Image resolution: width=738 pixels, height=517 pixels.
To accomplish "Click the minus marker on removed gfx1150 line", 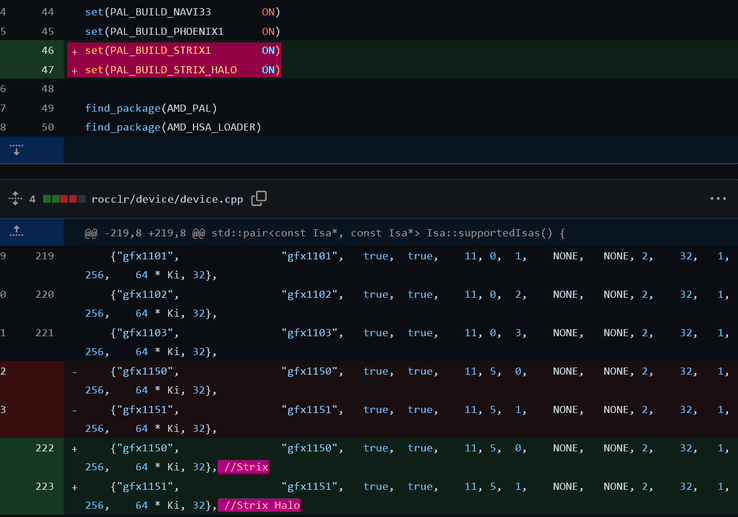I will click(x=74, y=372).
